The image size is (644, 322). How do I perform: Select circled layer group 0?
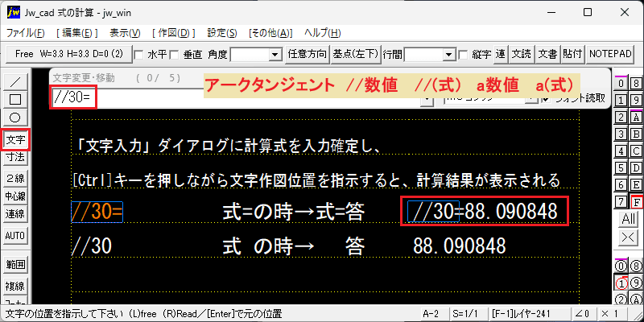(x=621, y=266)
